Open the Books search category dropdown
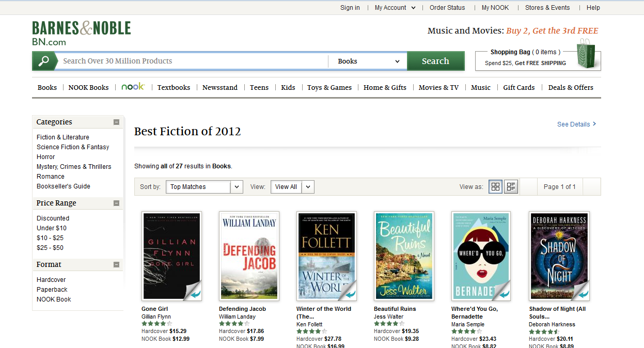This screenshot has height=348, width=644. (368, 61)
